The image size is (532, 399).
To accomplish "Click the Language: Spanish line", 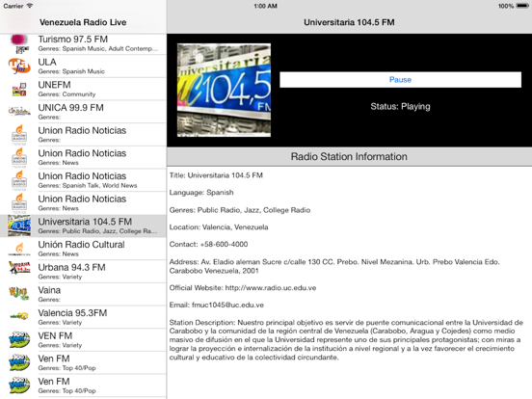I will click(x=201, y=193).
